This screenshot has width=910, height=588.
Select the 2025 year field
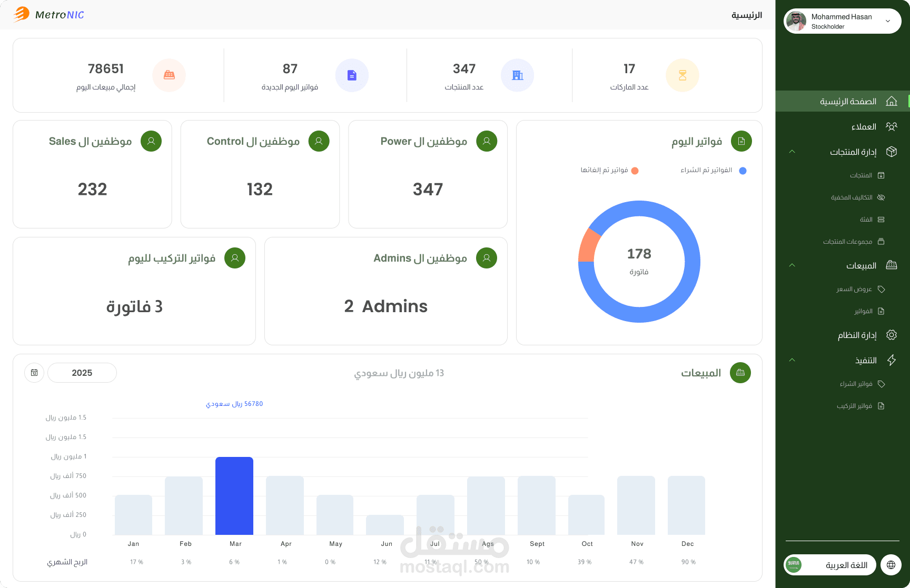pyautogui.click(x=82, y=373)
